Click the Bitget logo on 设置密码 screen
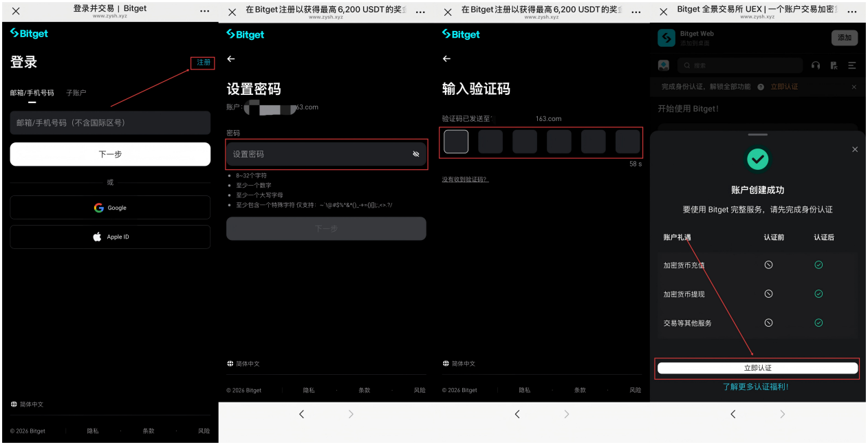The height and width of the screenshot is (445, 868). pos(246,34)
